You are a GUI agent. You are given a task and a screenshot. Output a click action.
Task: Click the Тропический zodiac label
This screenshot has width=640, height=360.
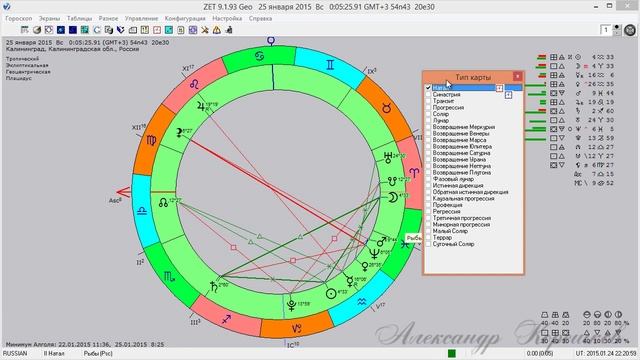tap(22, 59)
